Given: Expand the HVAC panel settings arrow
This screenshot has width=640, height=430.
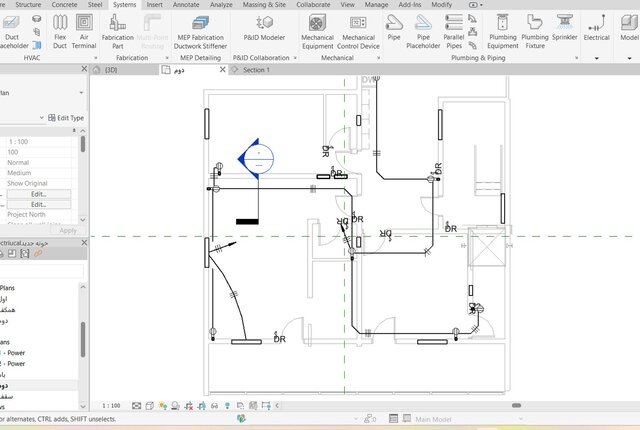Looking at the screenshot, I should [x=96, y=58].
